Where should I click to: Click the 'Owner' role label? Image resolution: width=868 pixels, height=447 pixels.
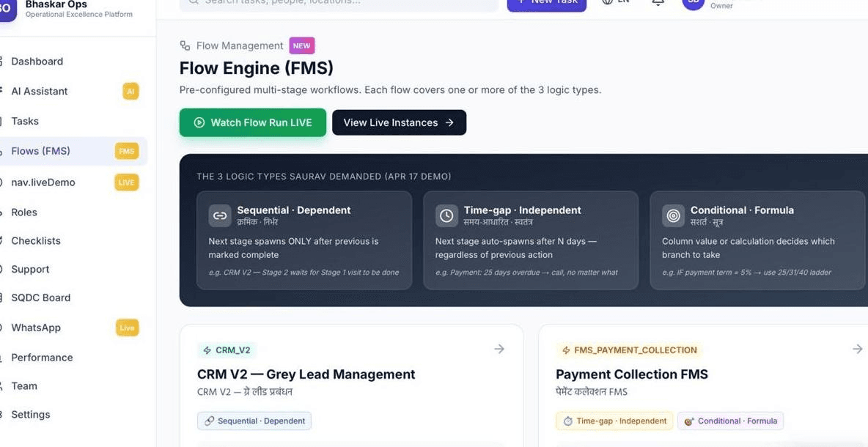click(x=722, y=6)
